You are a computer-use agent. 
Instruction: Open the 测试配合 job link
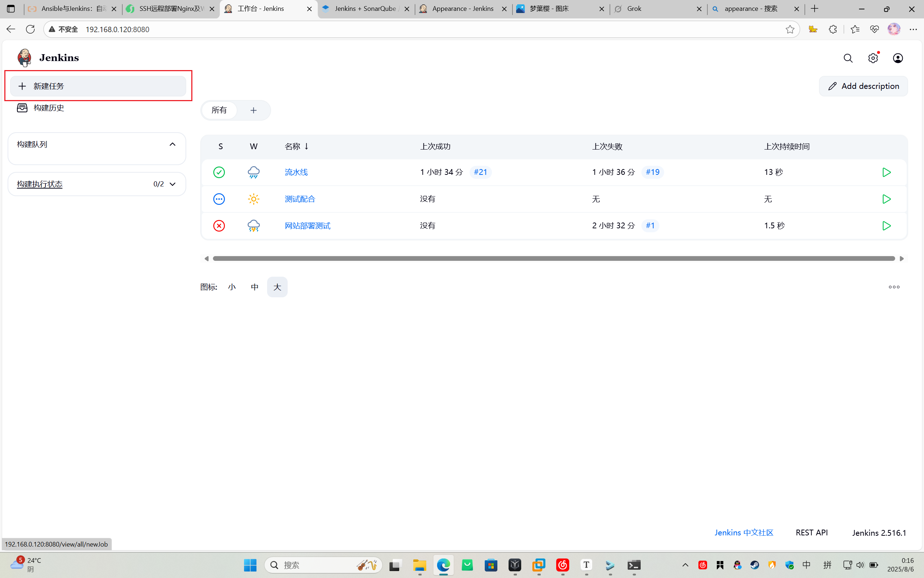pyautogui.click(x=300, y=199)
